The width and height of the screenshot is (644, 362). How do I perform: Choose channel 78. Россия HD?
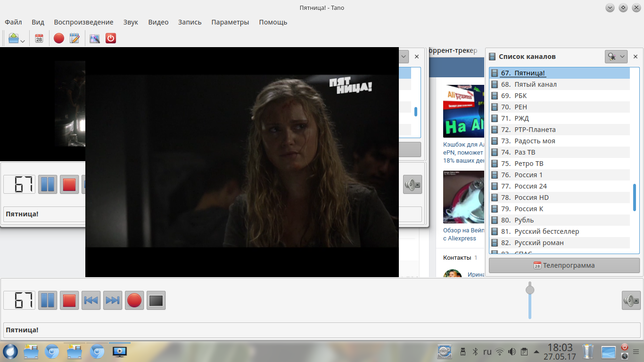point(560,197)
